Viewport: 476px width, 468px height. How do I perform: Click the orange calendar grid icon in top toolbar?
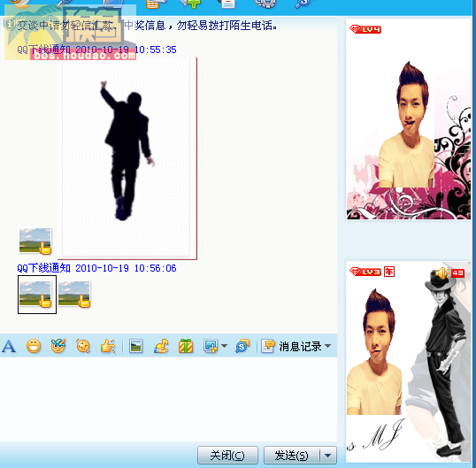[x=155, y=4]
